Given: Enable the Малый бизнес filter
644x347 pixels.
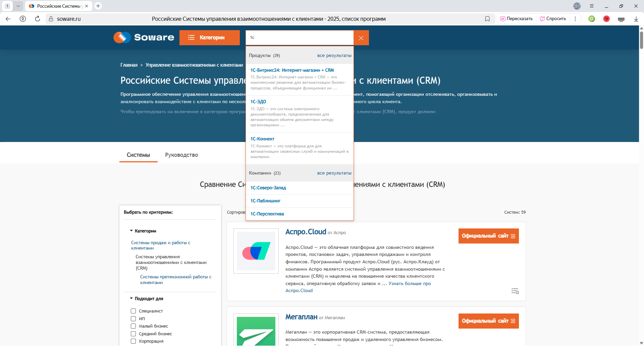Looking at the screenshot, I should [x=133, y=326].
